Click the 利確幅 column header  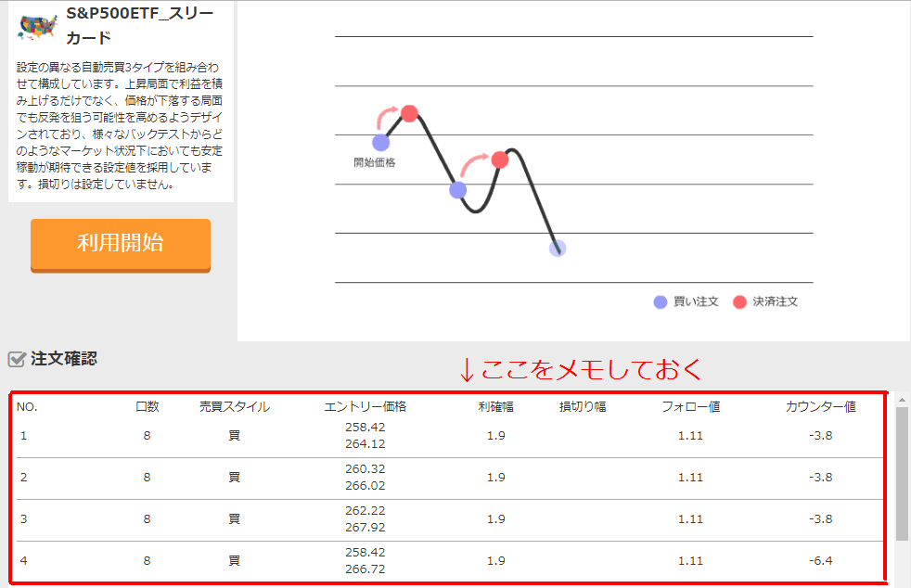point(495,407)
